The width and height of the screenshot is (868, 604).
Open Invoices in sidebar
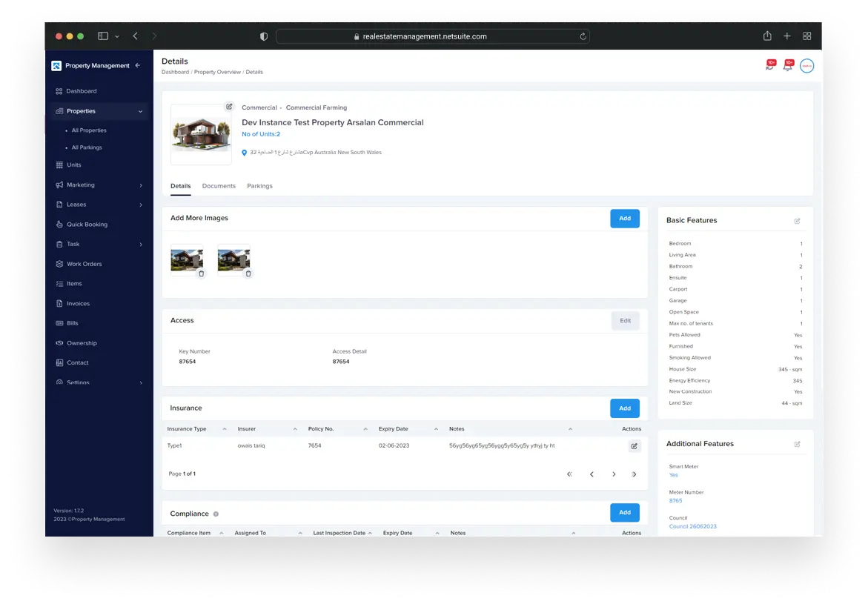coord(78,303)
